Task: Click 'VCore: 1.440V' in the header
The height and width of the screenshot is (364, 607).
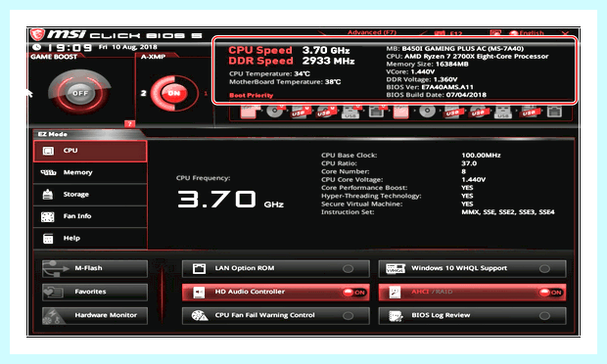Action: [410, 71]
